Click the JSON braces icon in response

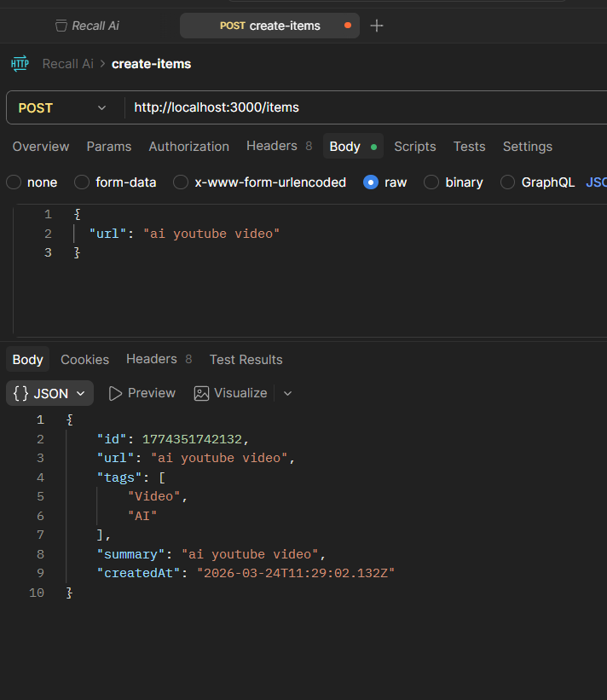[20, 393]
